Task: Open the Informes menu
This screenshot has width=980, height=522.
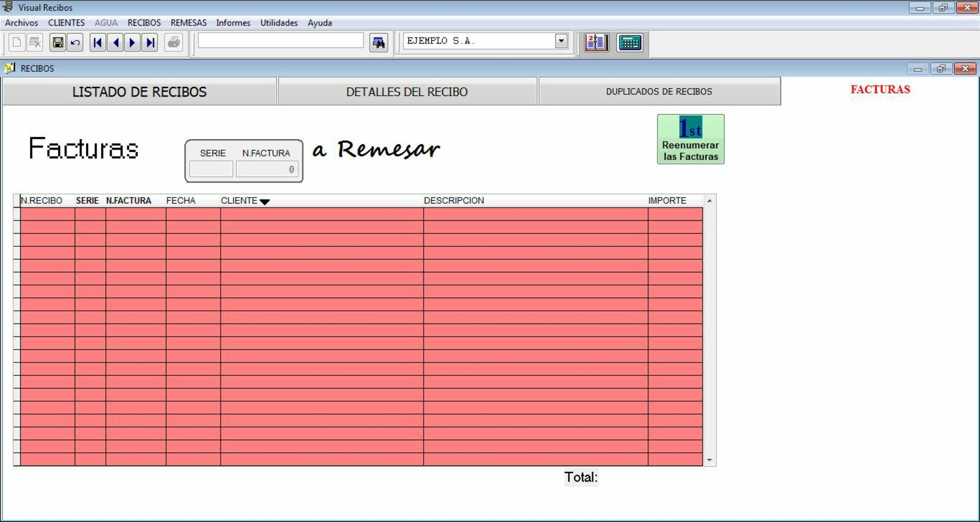Action: (x=233, y=23)
